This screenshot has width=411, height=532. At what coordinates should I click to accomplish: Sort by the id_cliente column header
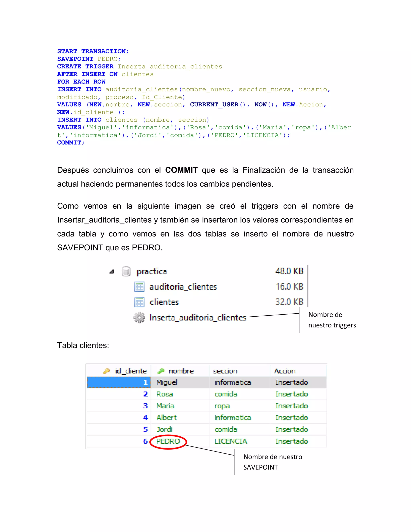click(x=119, y=371)
